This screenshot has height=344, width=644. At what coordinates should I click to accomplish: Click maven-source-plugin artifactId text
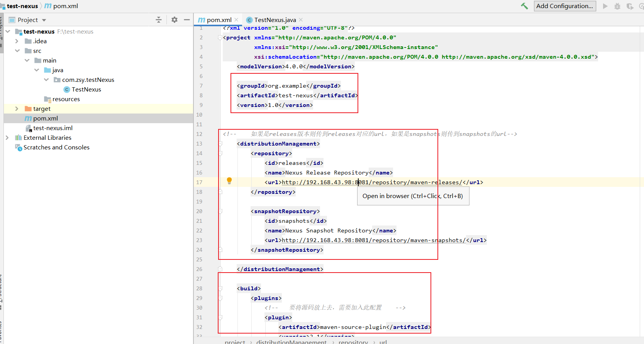pos(353,327)
